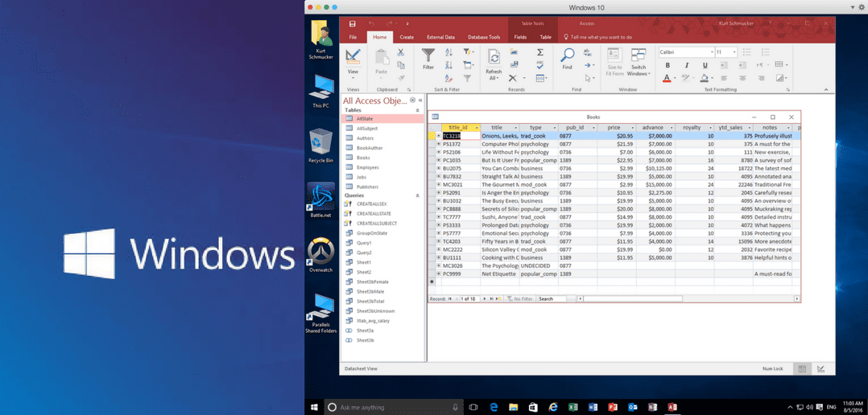The image size is (868, 415).
Task: Click the Sort Ascending icon
Action: [x=448, y=52]
